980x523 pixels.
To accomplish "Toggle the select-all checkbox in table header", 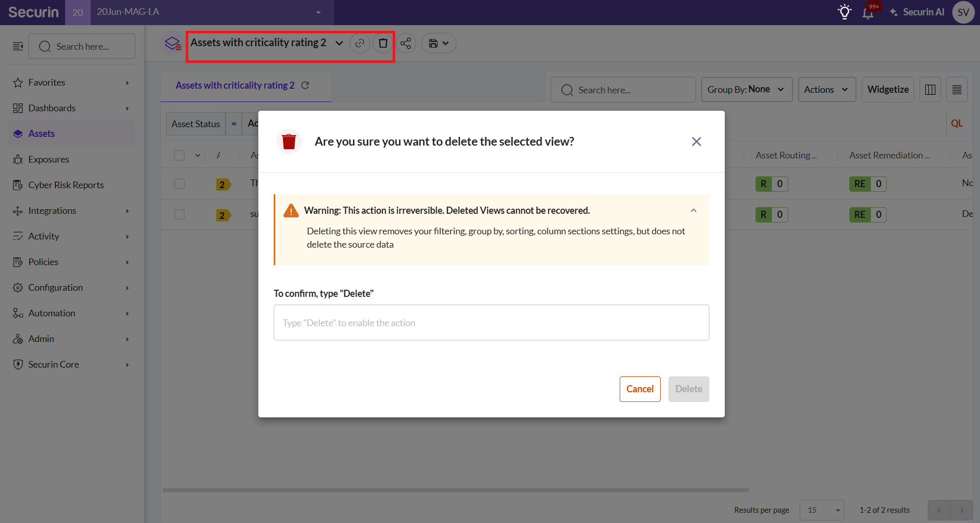I will (x=179, y=155).
